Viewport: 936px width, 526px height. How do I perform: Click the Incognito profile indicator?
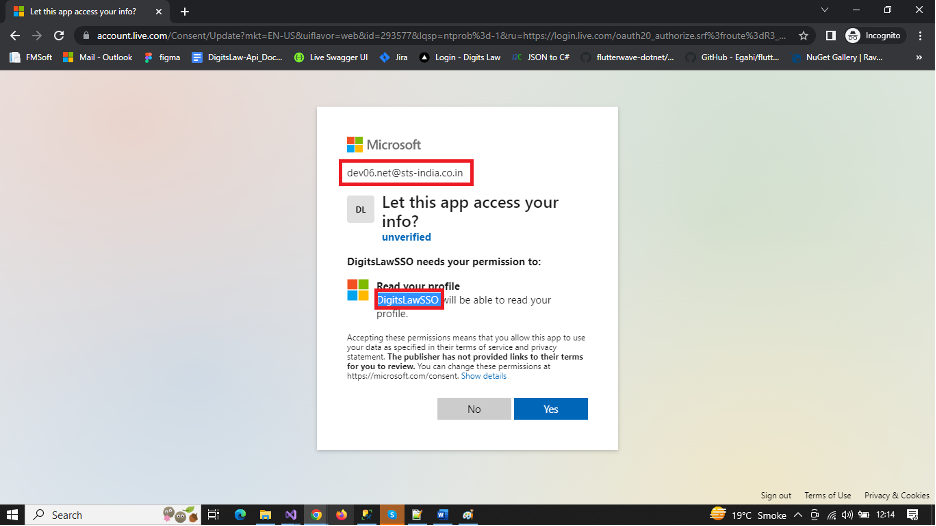[x=873, y=35]
